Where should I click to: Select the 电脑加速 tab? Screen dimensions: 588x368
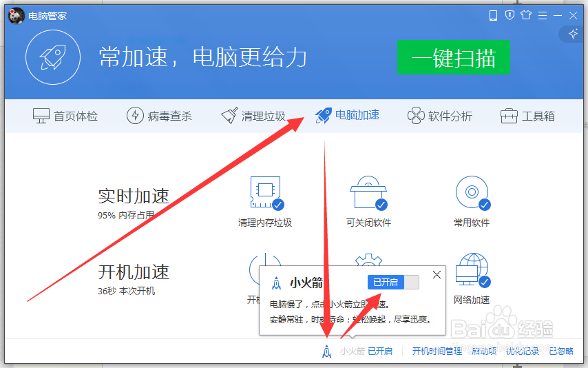tap(347, 115)
